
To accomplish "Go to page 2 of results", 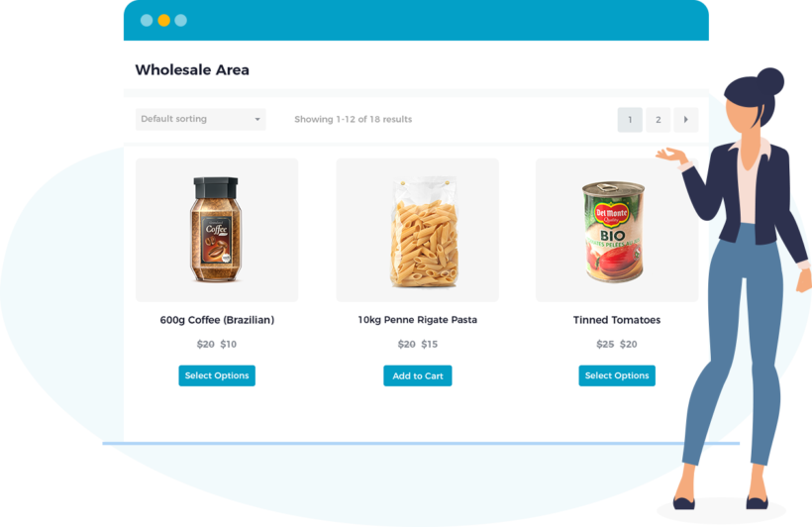I will [x=658, y=120].
